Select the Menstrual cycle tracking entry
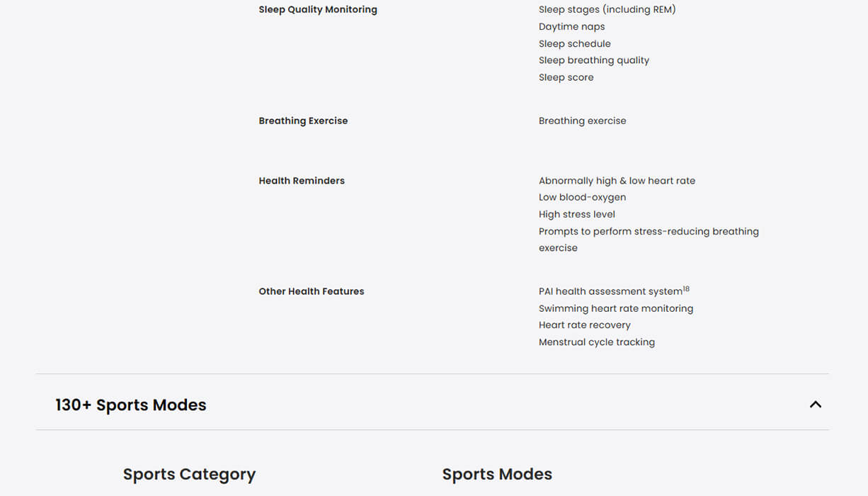 [x=596, y=342]
